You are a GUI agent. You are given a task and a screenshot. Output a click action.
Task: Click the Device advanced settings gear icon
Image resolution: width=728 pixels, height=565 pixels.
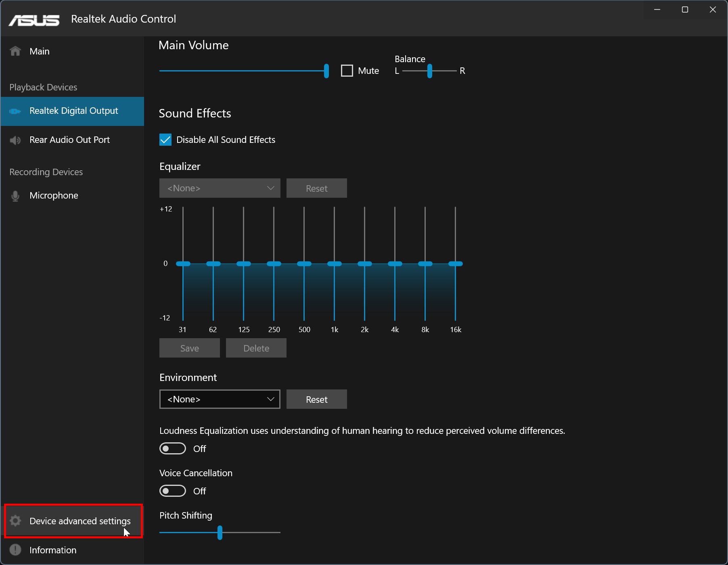[15, 521]
